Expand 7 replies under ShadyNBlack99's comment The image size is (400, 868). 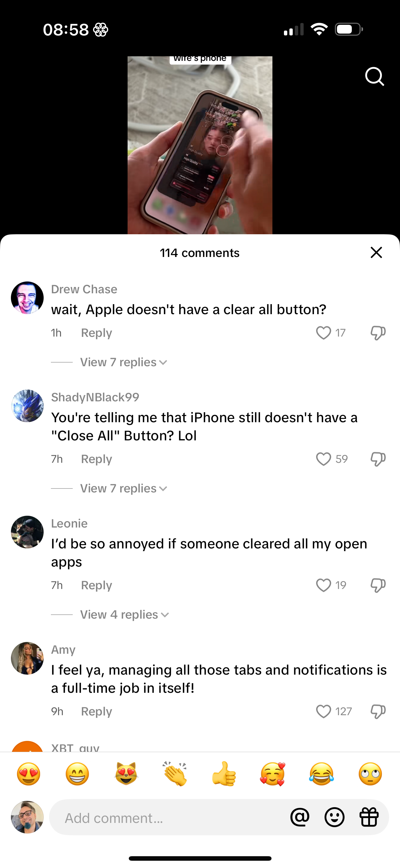pyautogui.click(x=123, y=488)
